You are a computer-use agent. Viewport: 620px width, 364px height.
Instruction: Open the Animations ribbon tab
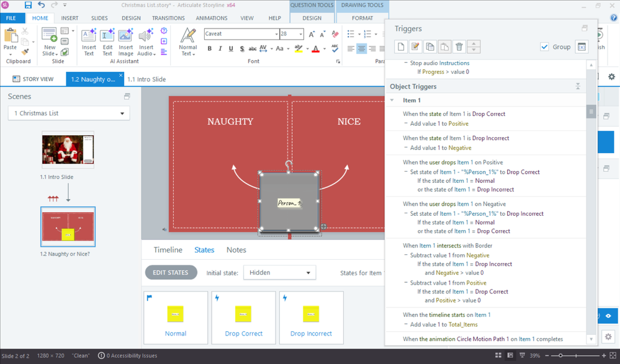(212, 18)
